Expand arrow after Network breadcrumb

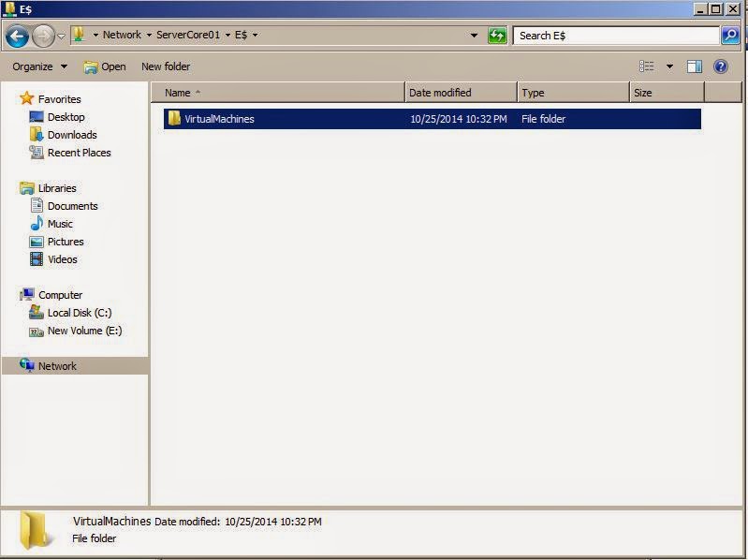149,35
